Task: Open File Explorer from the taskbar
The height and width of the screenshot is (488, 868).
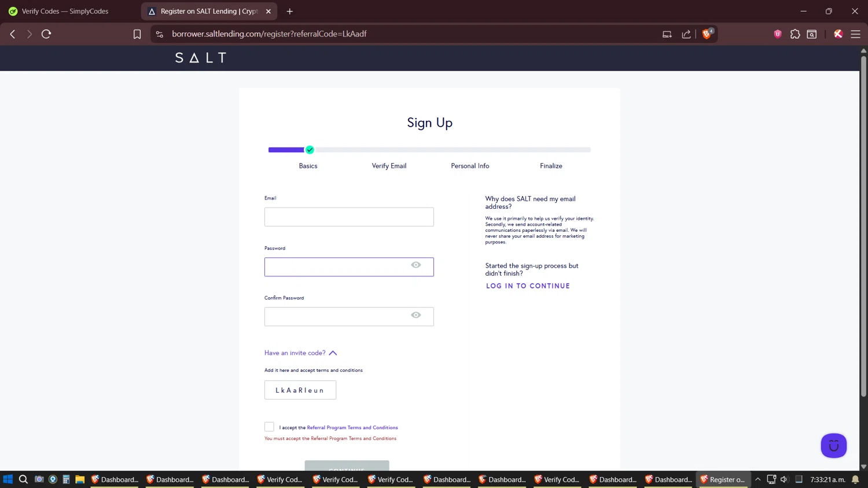Action: tap(80, 479)
